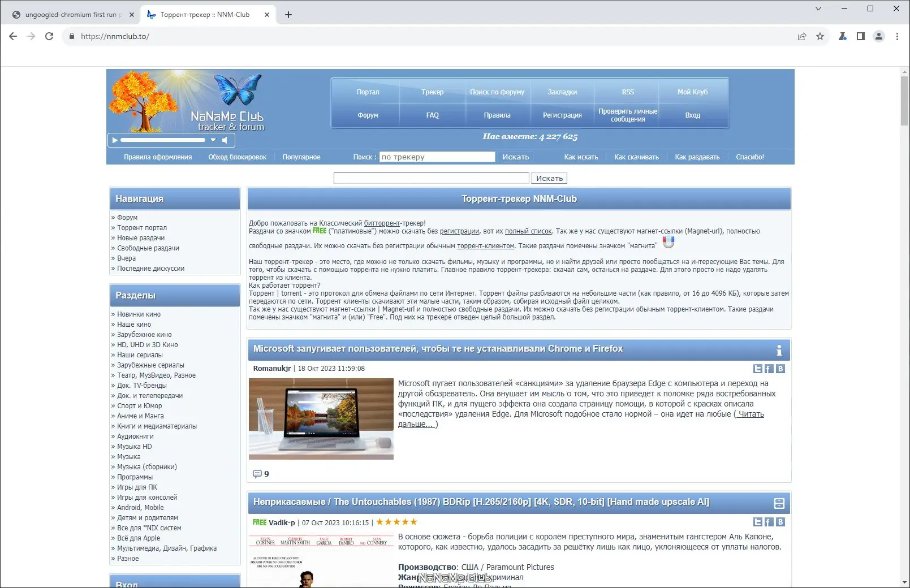Open the dropdown arrow inside the radio player
Image resolution: width=910 pixels, height=588 pixels.
coord(214,140)
